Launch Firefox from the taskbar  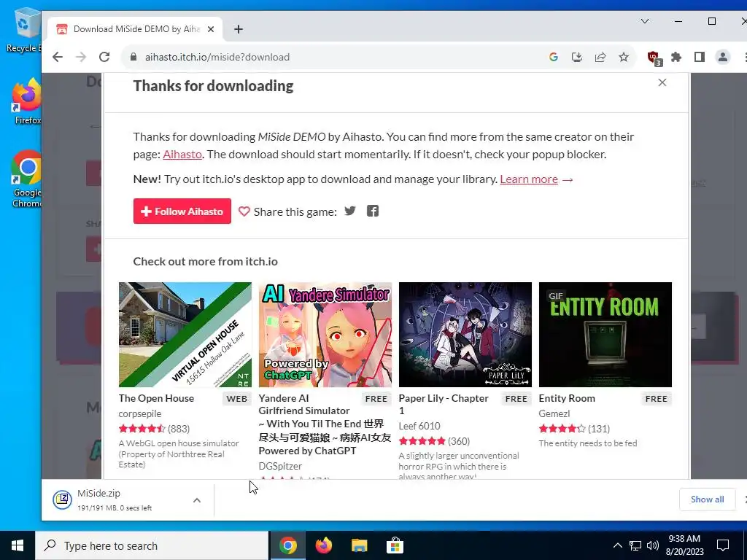click(323, 545)
